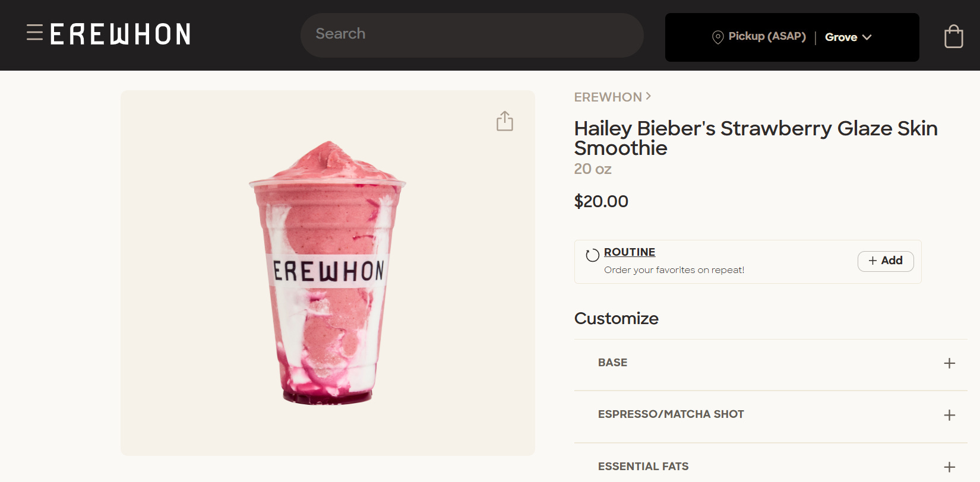Screen dimensions: 980x482
Task: Click the breadcrumb chevron after EREWHON
Action: click(649, 96)
